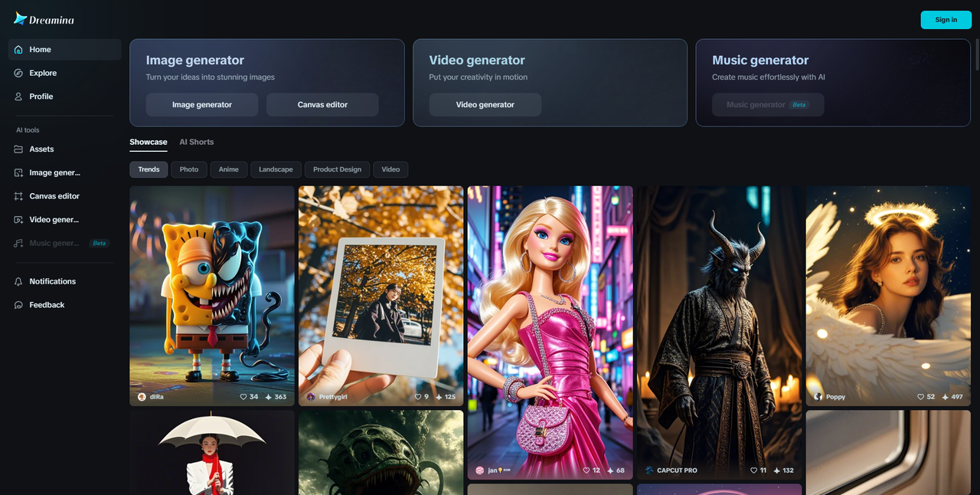Open the Assets sidebar item
Image resolution: width=980 pixels, height=495 pixels.
(x=64, y=149)
